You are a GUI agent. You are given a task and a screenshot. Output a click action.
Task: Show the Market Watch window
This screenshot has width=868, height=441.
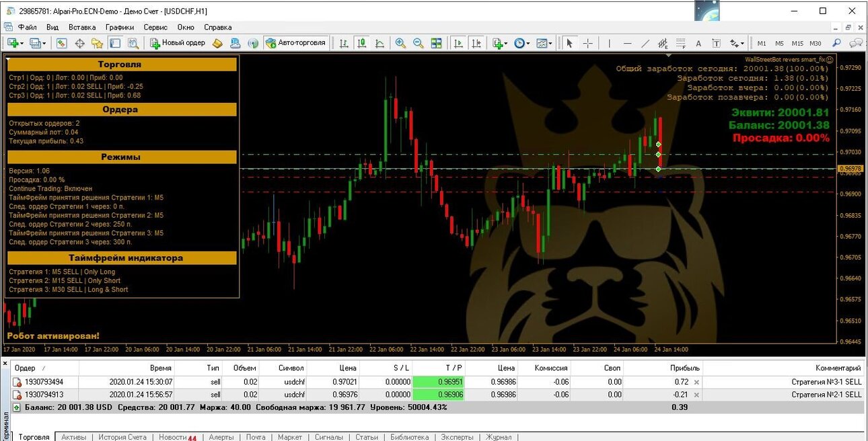[x=61, y=43]
